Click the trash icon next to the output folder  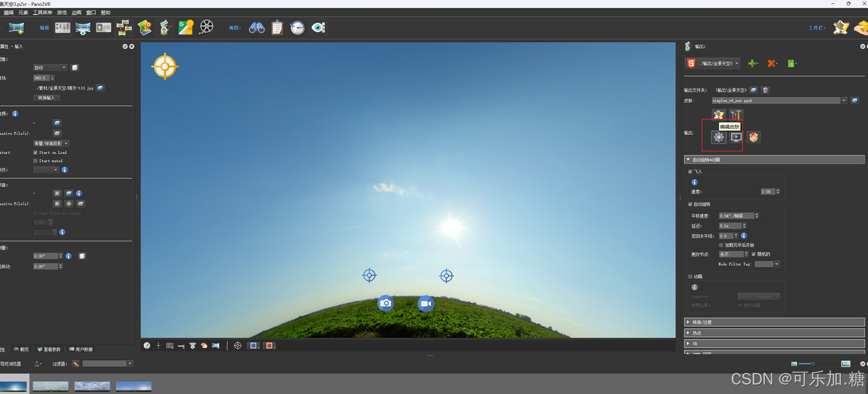coord(765,90)
